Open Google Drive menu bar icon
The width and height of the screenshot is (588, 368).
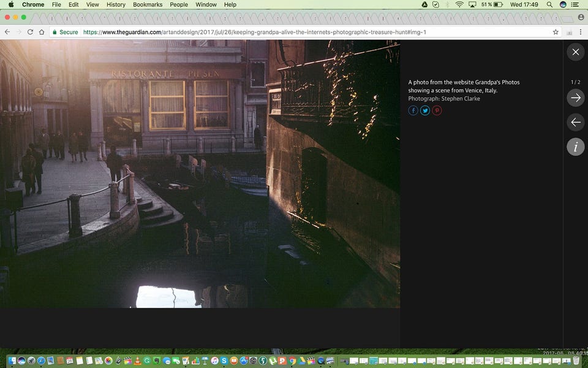point(424,4)
